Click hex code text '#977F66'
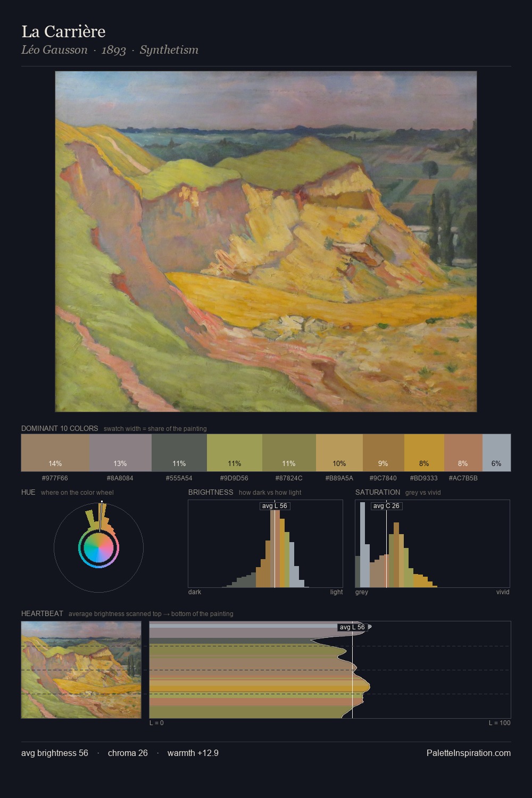Viewport: 532px width, 798px height. (x=55, y=478)
